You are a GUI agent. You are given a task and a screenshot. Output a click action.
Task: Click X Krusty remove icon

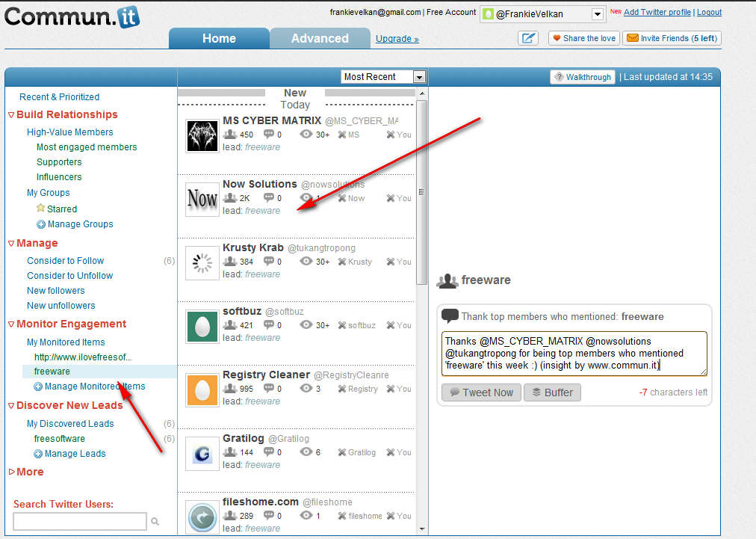[x=342, y=262]
